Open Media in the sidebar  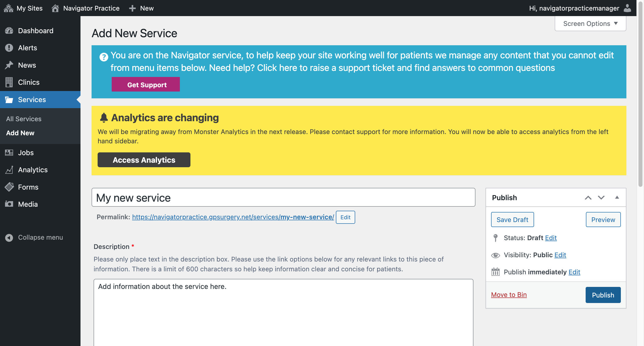(40, 204)
